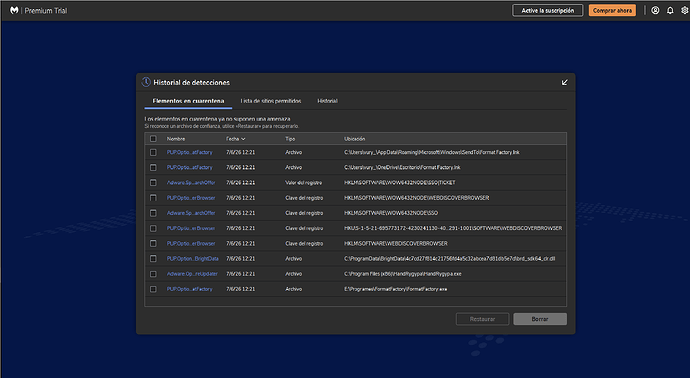Screen dimensions: 690x378
Task: Click the Nombre column header
Action: click(176, 139)
